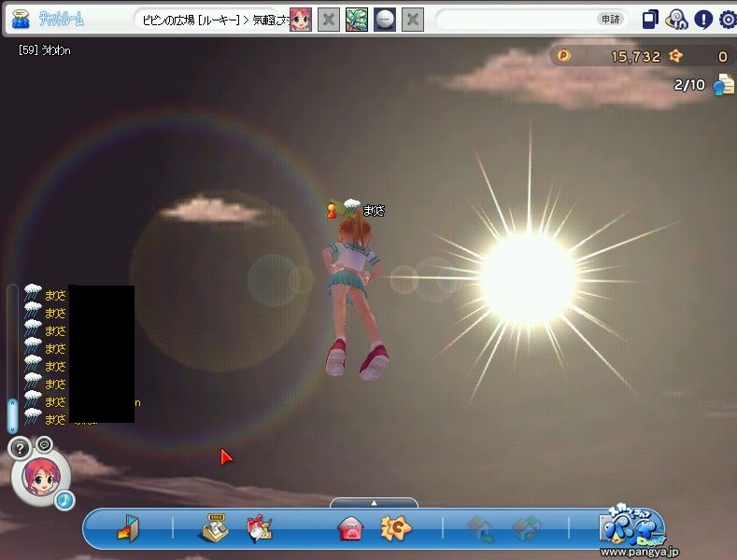
Task: Select the red-haired character slot in top bar
Action: click(x=301, y=20)
